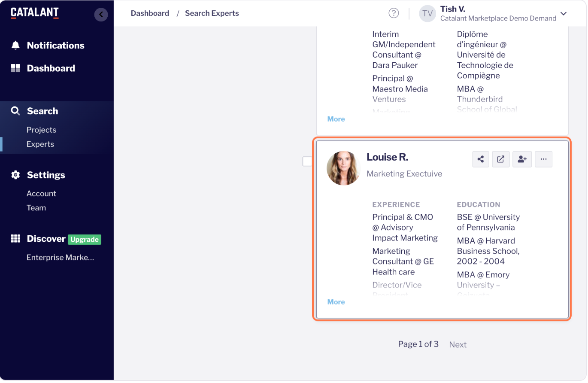Click the Notifications bell icon

point(15,46)
